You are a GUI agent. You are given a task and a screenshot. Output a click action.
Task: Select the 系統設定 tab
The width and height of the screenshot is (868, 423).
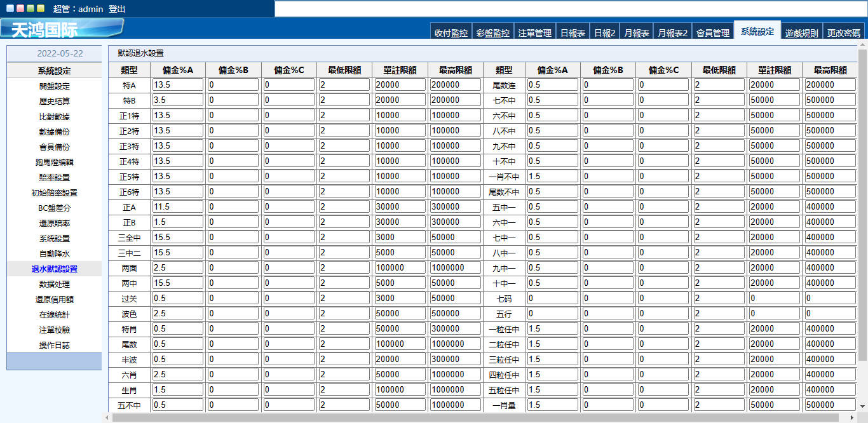(x=757, y=31)
